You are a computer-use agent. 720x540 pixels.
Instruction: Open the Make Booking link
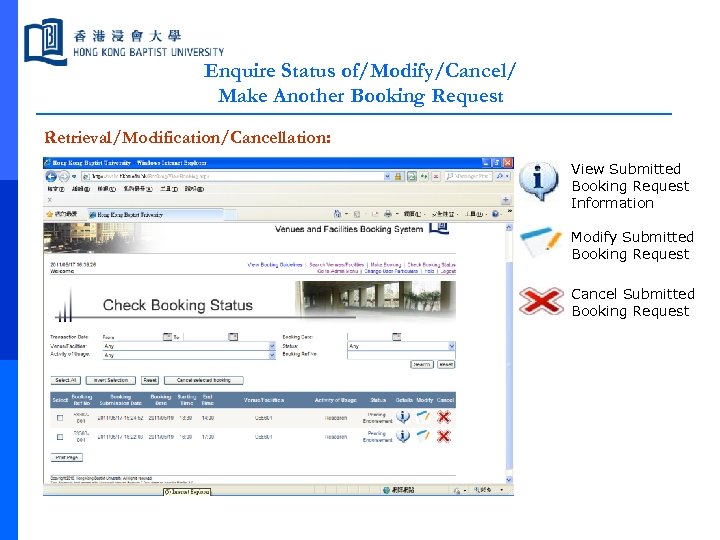386,264
